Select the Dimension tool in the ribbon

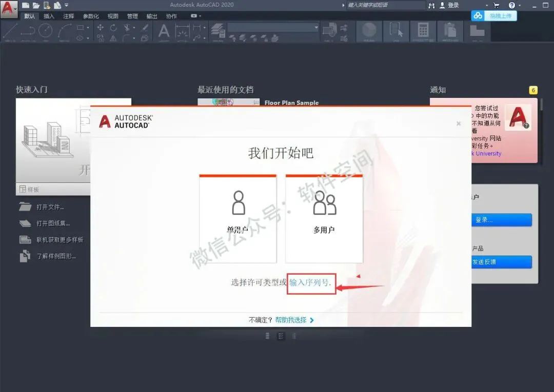pyautogui.click(x=182, y=32)
